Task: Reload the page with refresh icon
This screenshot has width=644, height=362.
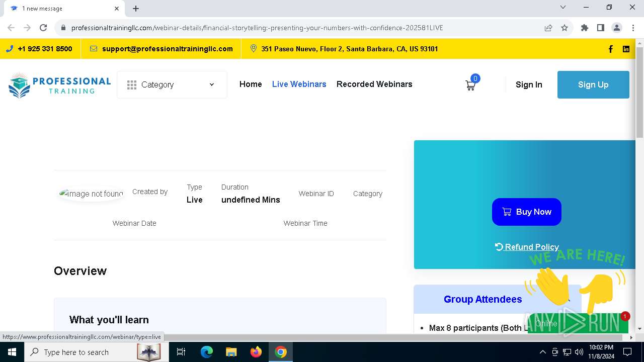Action: point(43,28)
